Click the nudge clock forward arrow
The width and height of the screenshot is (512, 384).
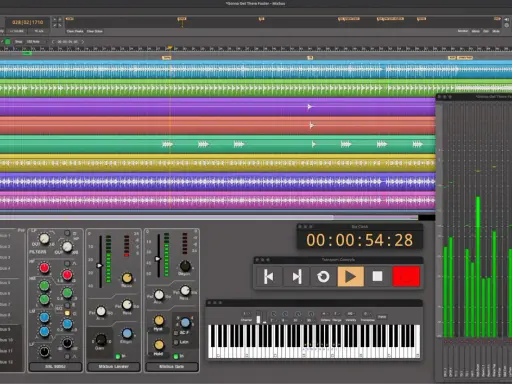(x=83, y=42)
